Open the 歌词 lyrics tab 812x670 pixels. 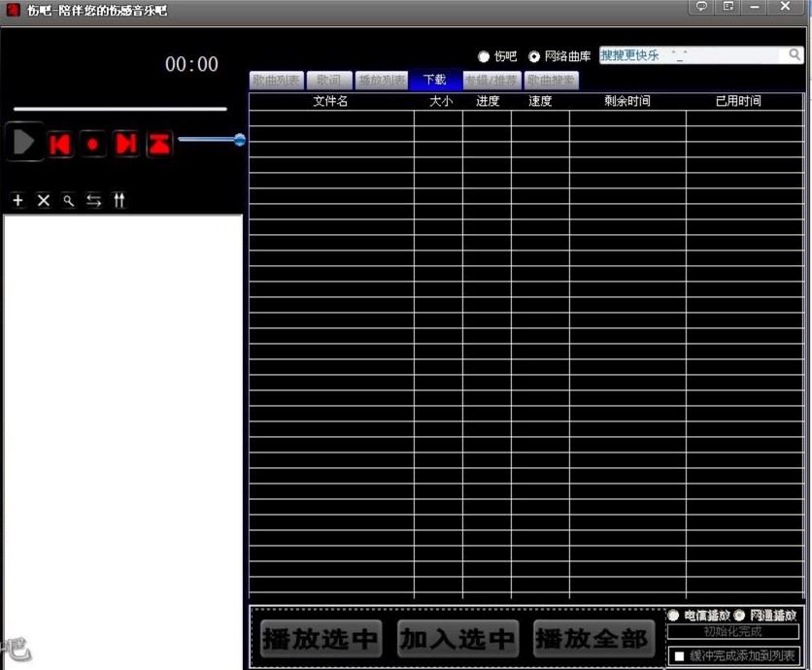[x=329, y=81]
